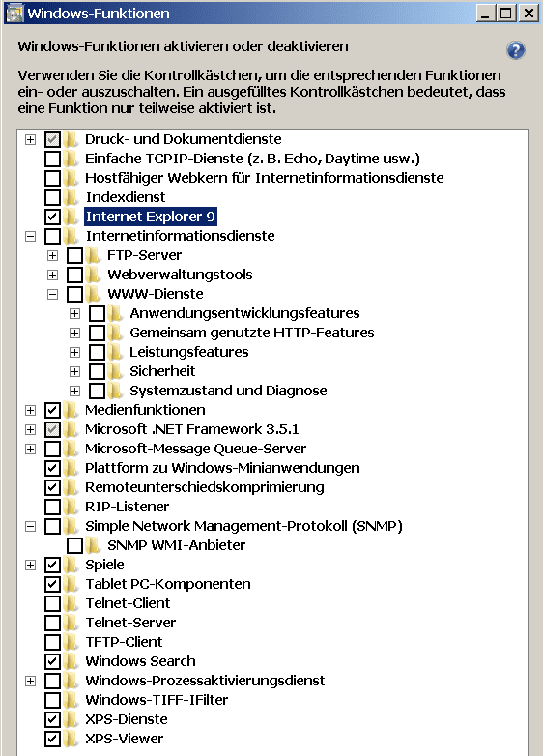Expand the FTP-Server node
This screenshot has width=543, height=756.
pyautogui.click(x=52, y=255)
